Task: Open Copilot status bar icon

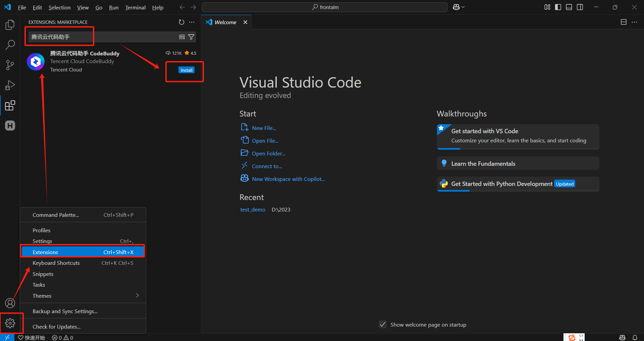Action: [623, 337]
